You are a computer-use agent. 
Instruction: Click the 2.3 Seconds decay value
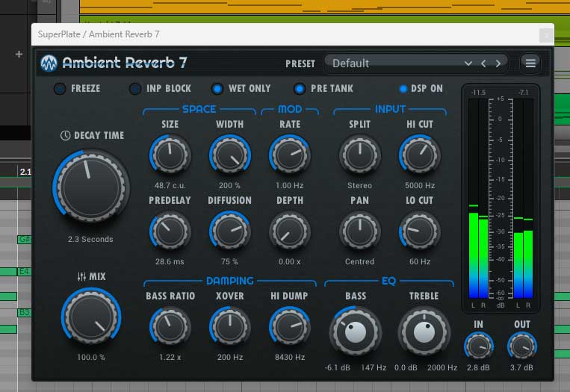(90, 239)
